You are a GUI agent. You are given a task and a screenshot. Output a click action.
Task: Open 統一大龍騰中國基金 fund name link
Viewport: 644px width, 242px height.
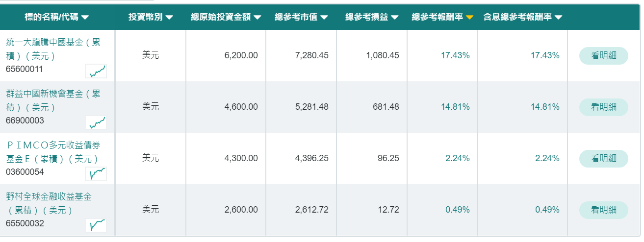click(x=53, y=49)
